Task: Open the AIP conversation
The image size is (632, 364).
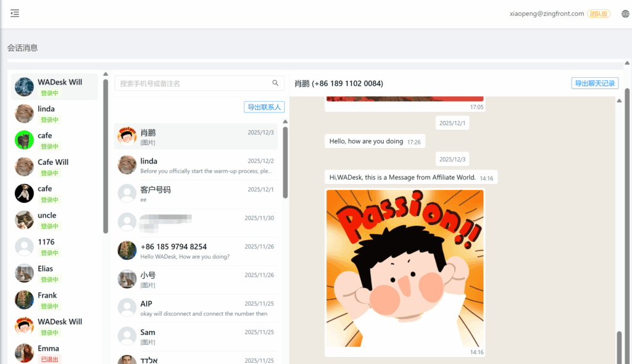Action: click(x=196, y=308)
